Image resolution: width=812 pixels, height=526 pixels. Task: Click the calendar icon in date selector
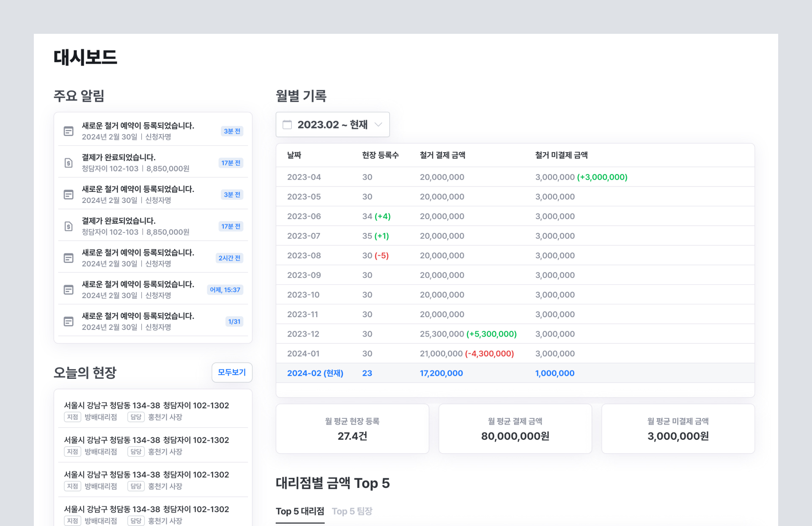pos(287,125)
